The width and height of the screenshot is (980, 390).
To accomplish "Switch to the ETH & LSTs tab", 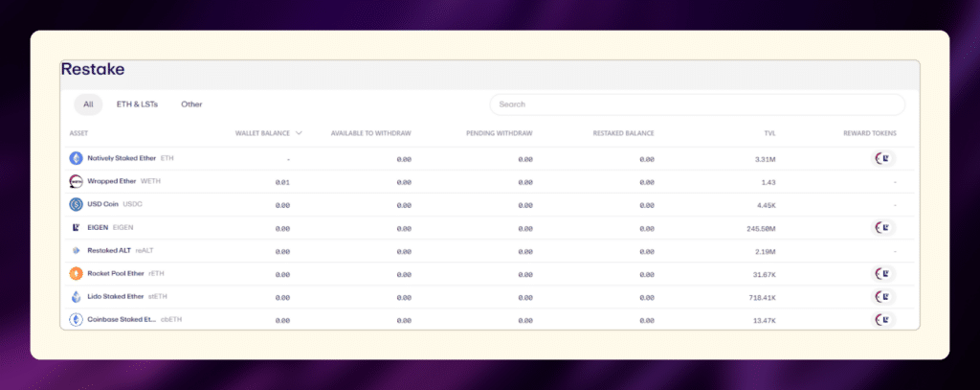I will click(137, 104).
